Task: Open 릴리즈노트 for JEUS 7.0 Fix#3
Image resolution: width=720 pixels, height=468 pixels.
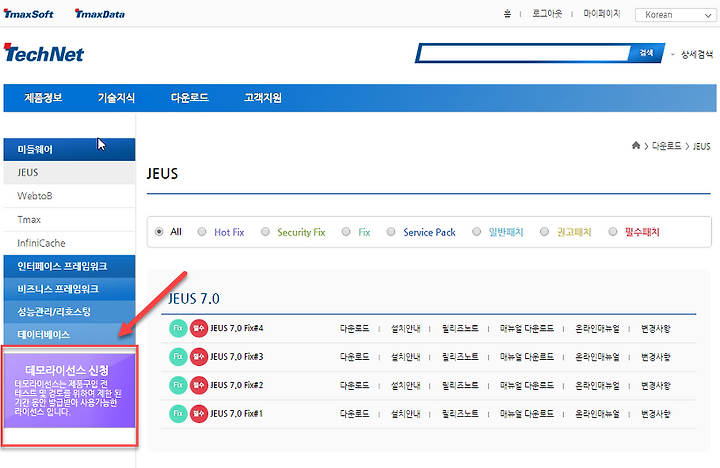Action: tap(460, 357)
